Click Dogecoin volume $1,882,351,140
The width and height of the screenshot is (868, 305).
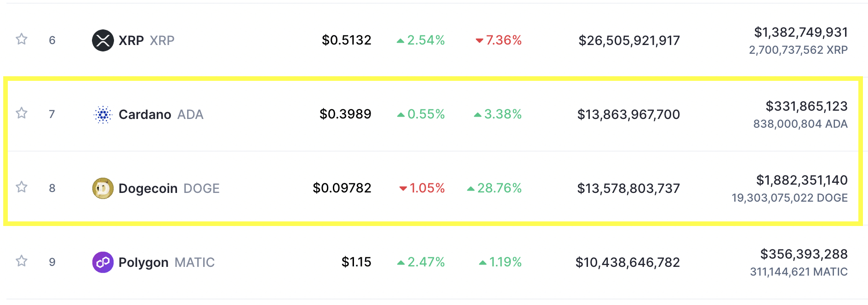click(x=802, y=180)
